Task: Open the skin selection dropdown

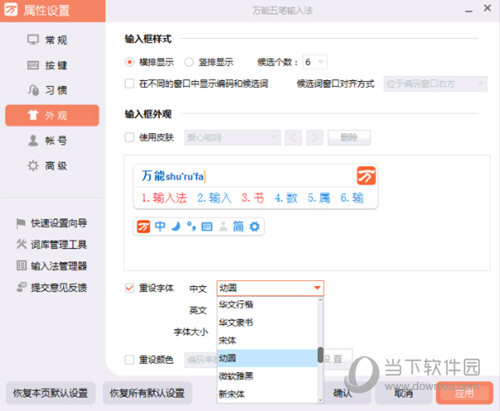Action: coord(232,137)
